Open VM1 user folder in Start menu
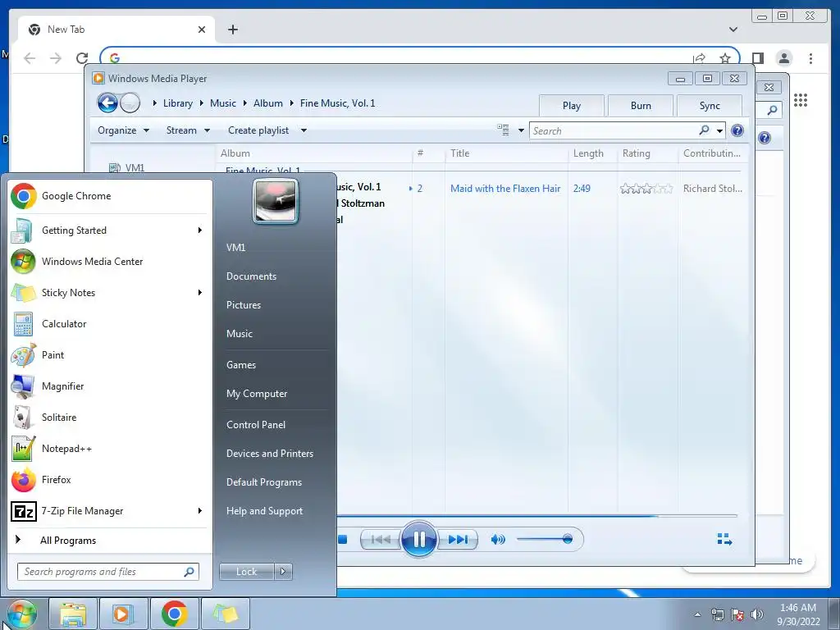The image size is (840, 630). pyautogui.click(x=235, y=248)
